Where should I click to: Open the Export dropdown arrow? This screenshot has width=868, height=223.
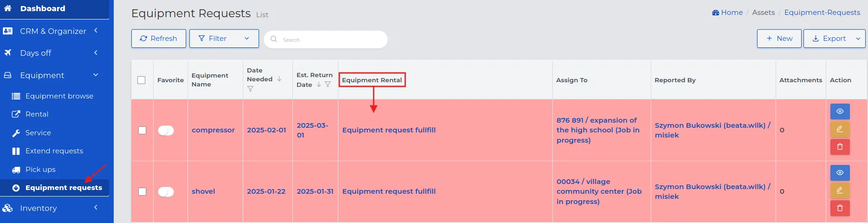[x=858, y=39]
